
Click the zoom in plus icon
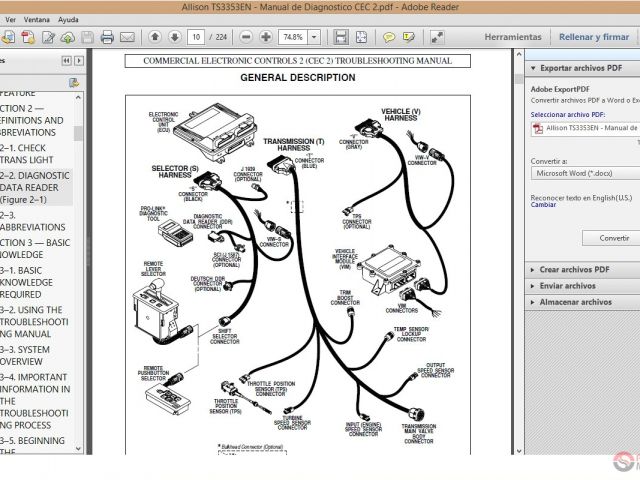click(265, 37)
